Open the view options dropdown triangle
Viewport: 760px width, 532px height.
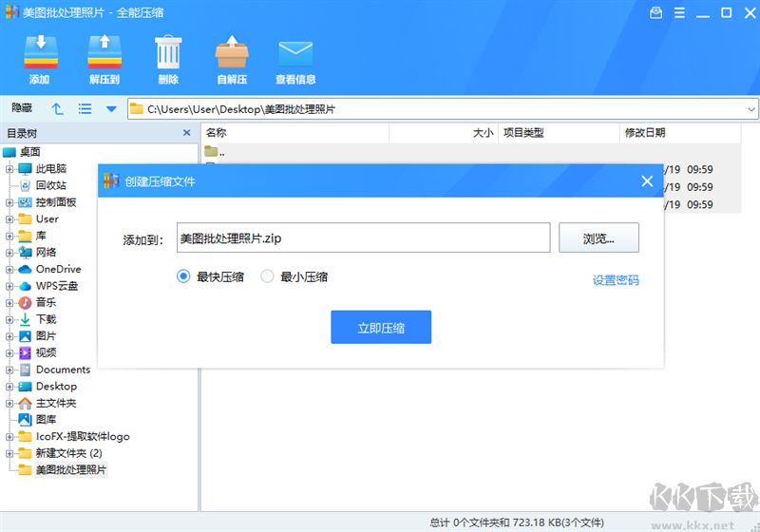coord(111,109)
